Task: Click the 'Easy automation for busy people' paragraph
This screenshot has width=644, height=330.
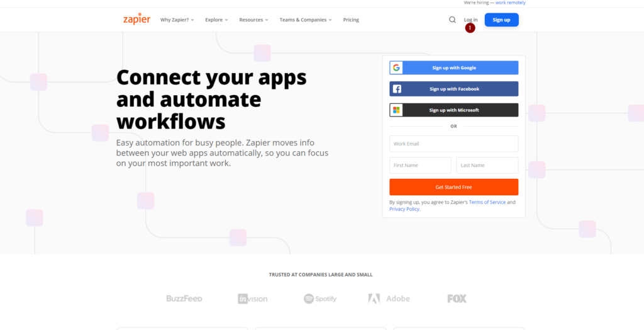Action: click(x=222, y=153)
